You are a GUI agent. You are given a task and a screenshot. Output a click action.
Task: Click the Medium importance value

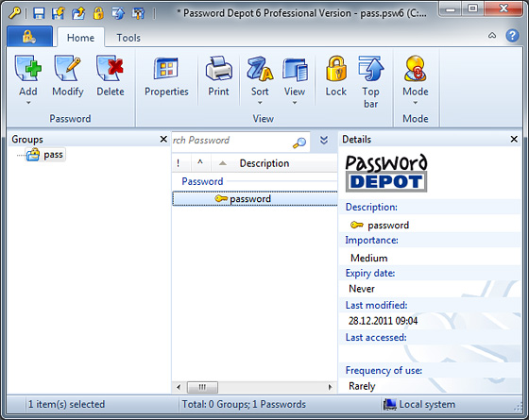pos(369,259)
